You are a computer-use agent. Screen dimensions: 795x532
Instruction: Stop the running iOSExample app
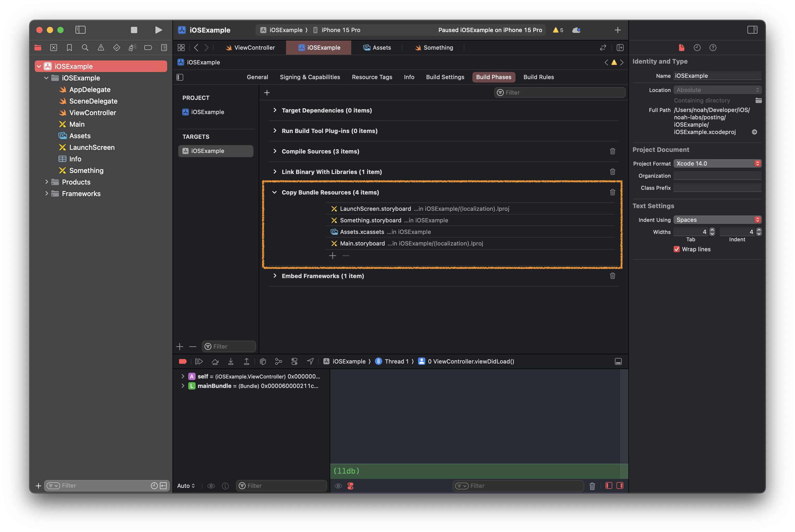[x=134, y=30]
